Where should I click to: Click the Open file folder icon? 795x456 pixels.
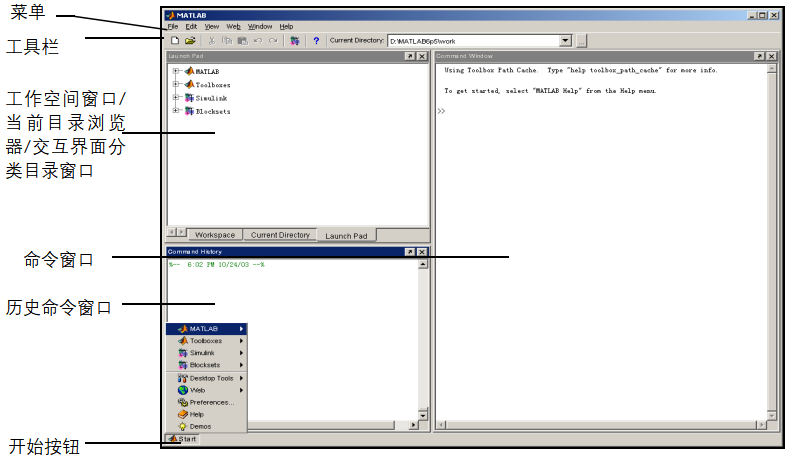coord(190,41)
